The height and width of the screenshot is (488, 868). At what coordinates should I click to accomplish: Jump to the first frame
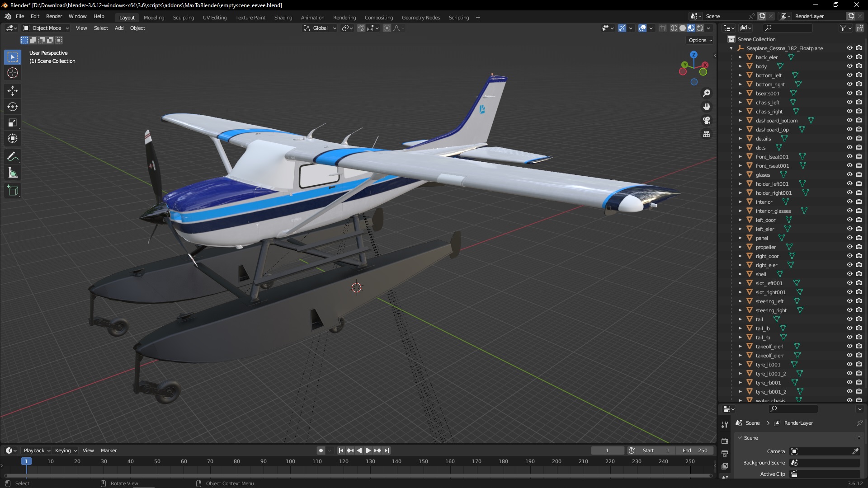341,450
